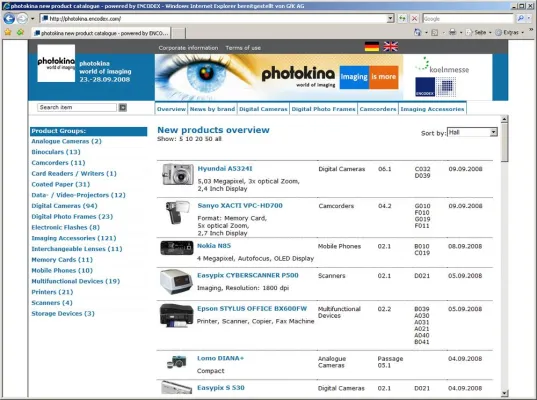The width and height of the screenshot is (537, 400).
Task: Click the browser address bar URL
Action: tap(214, 18)
